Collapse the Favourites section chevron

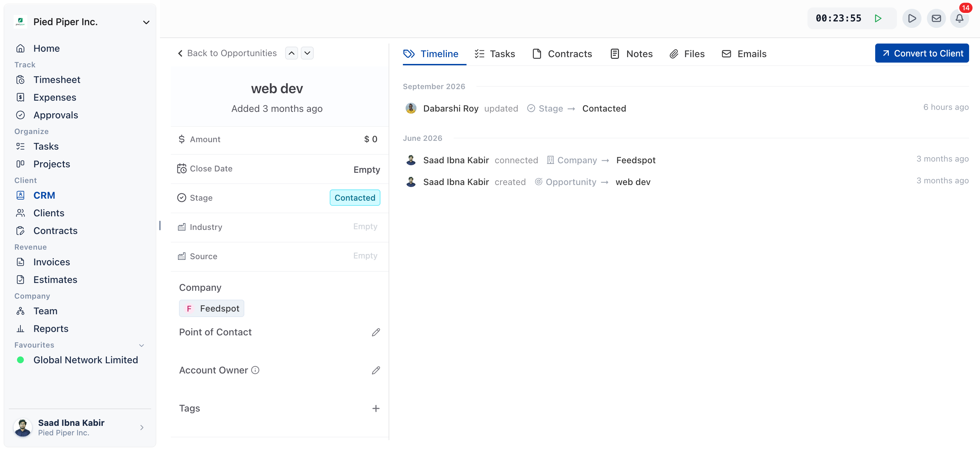pos(142,345)
